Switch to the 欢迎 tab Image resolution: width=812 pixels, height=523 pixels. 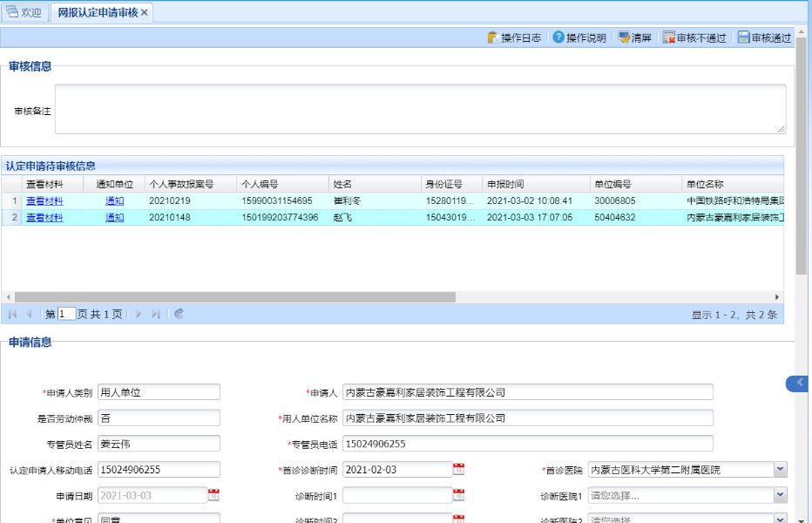click(24, 12)
